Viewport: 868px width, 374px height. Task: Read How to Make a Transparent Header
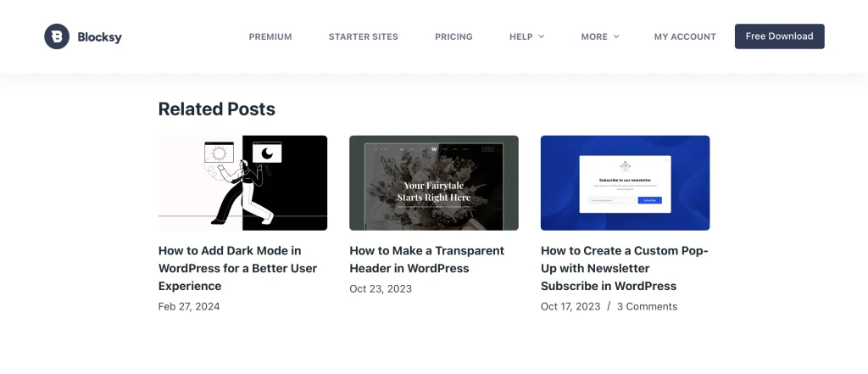427,260
